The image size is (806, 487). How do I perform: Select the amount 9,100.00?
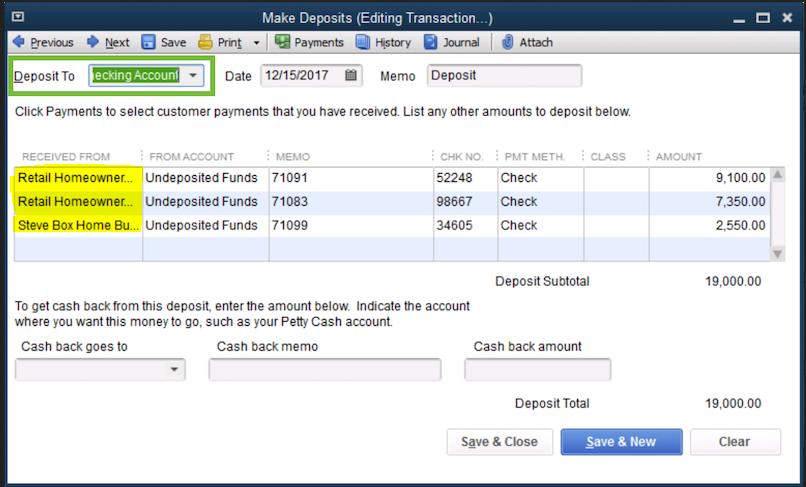[x=709, y=178]
